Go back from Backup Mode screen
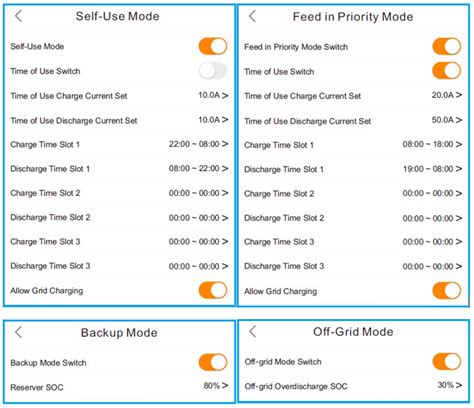474x408 pixels. tap(18, 332)
